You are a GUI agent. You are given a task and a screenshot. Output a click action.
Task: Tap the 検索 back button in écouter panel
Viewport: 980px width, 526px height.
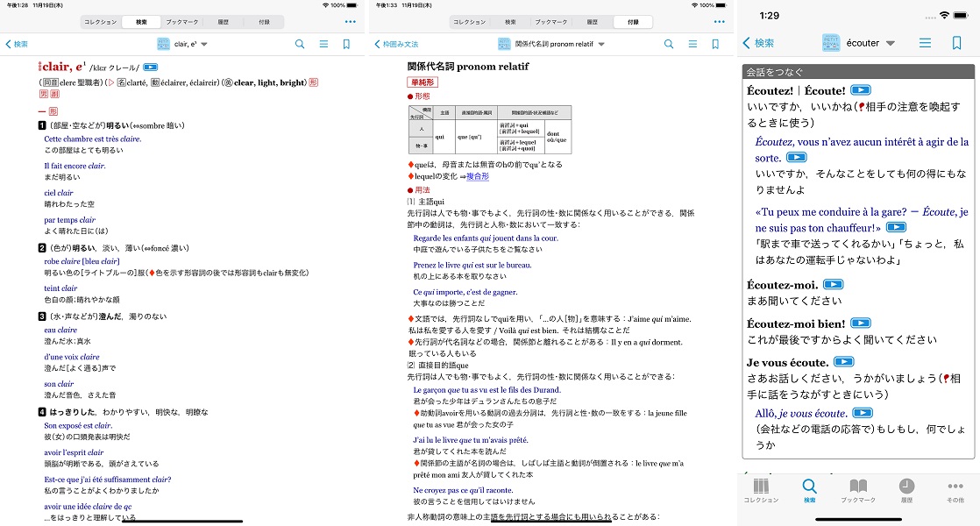[x=758, y=43]
